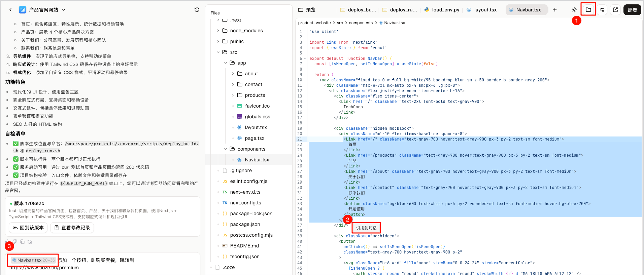Viewport: 644px width, 275px height.
Task: Click src in the breadcrumb path
Action: (x=340, y=23)
